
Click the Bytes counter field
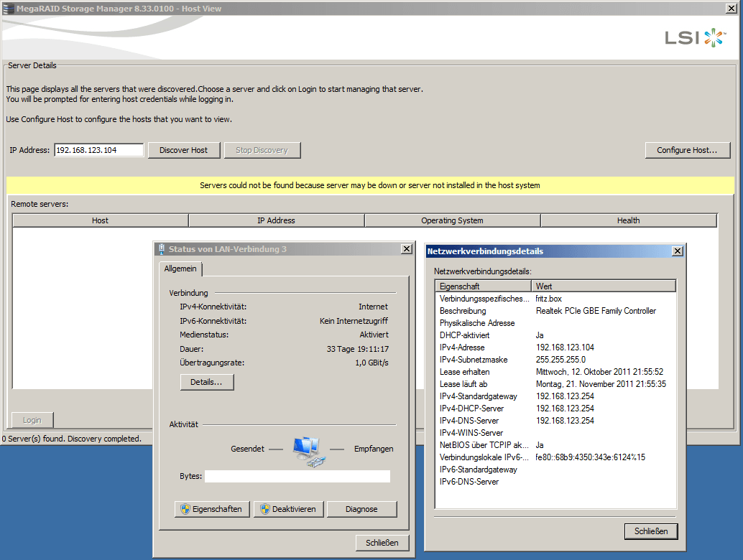297,476
